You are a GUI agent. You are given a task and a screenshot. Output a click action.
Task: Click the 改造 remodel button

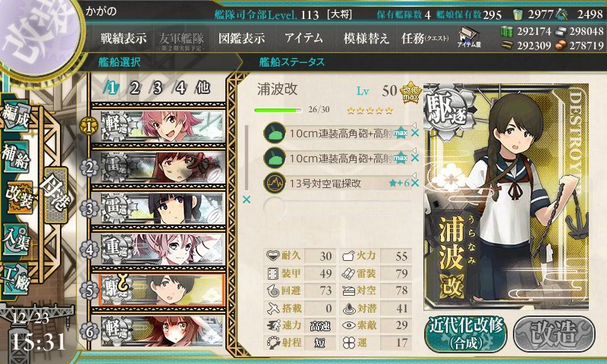tap(554, 334)
